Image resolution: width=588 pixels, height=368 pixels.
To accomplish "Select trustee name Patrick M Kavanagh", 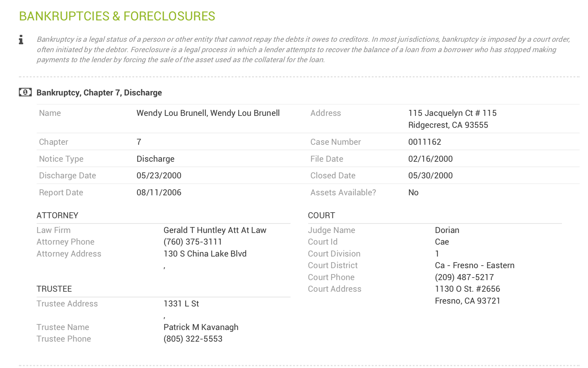I will pyautogui.click(x=201, y=327).
